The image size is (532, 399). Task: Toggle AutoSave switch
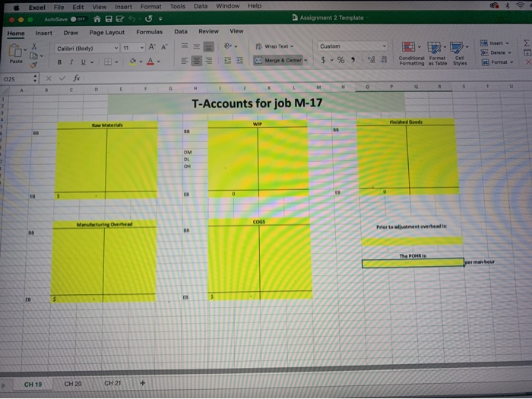[x=78, y=19]
